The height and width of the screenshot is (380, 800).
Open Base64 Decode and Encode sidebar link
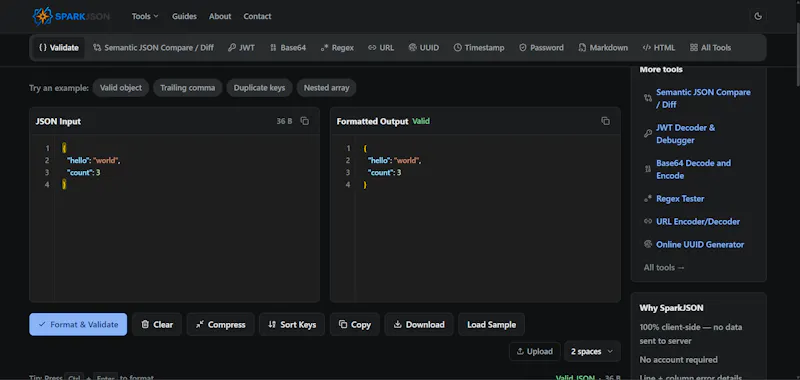693,169
